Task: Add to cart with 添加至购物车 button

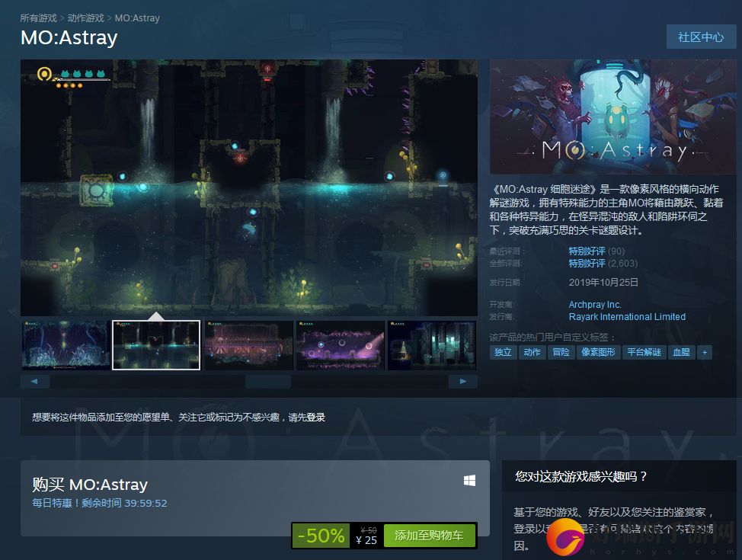Action: 429,536
